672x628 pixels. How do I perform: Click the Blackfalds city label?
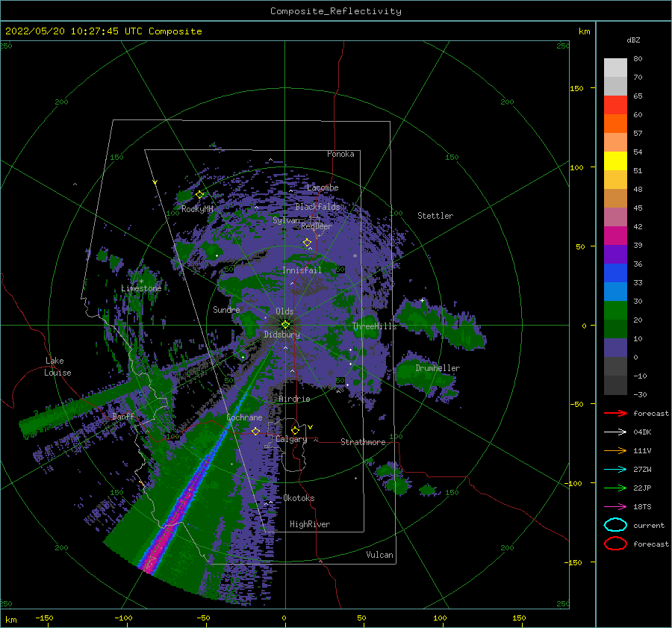pos(317,207)
